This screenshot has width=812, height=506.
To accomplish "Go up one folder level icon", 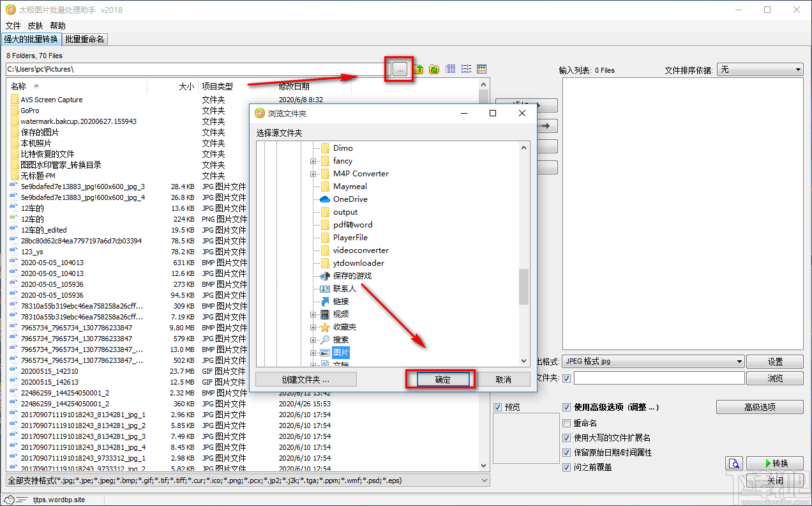I will point(419,69).
